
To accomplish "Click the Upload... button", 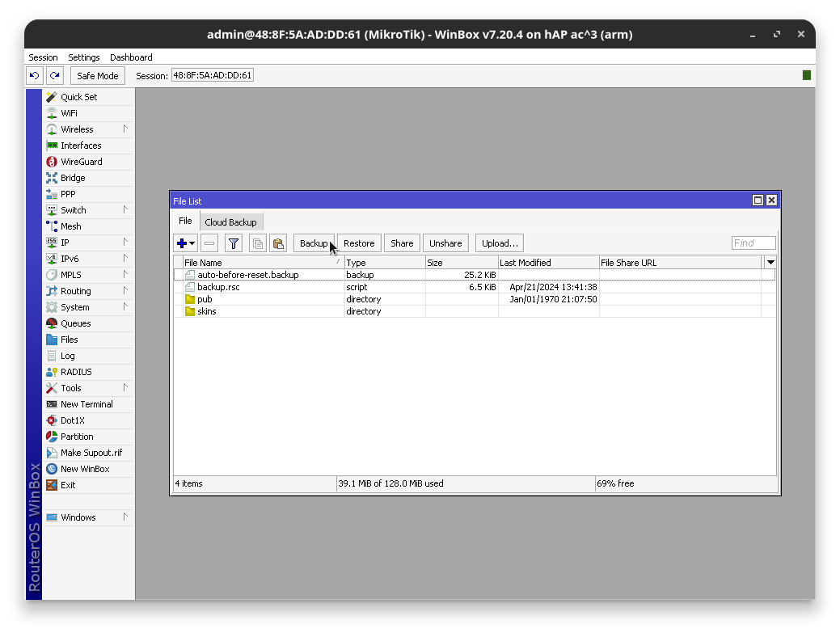I will (500, 243).
